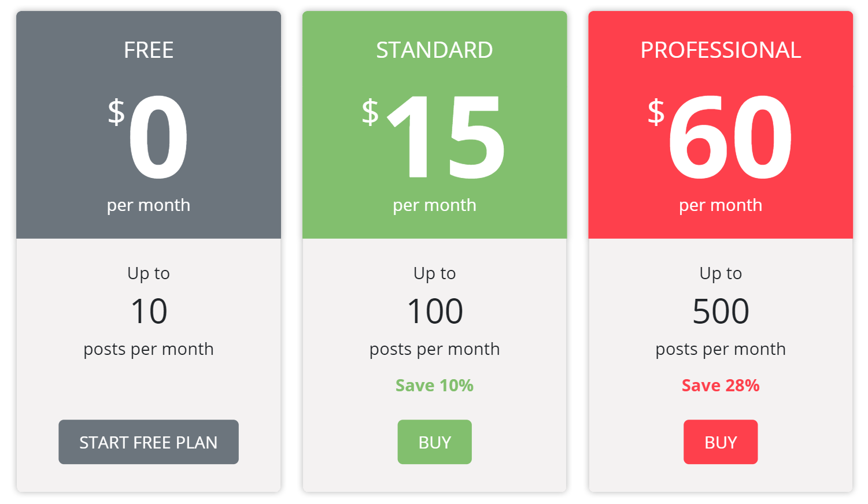Click "posts per month" in Free card
Image resolution: width=868 pixels, height=504 pixels.
(149, 349)
